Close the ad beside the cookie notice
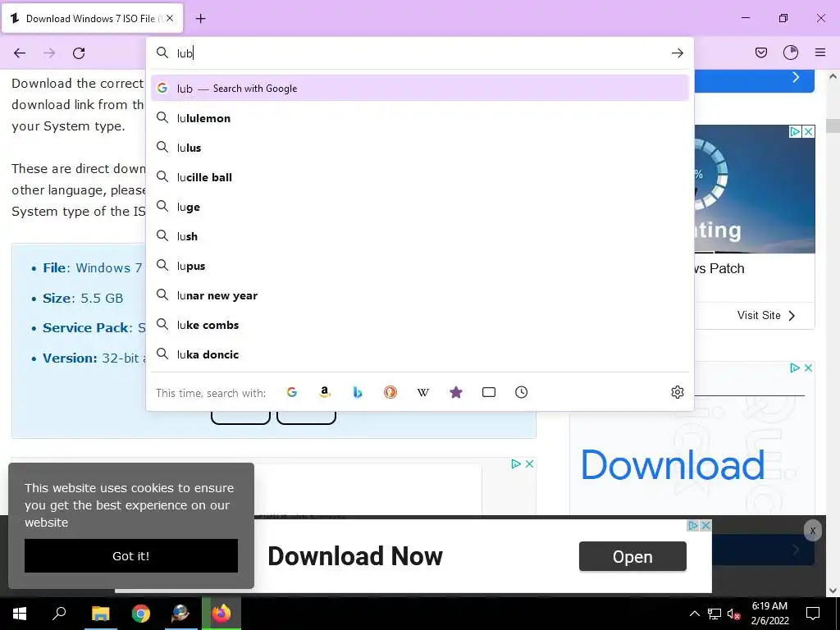Viewport: 840px width, 630px height. (529, 464)
